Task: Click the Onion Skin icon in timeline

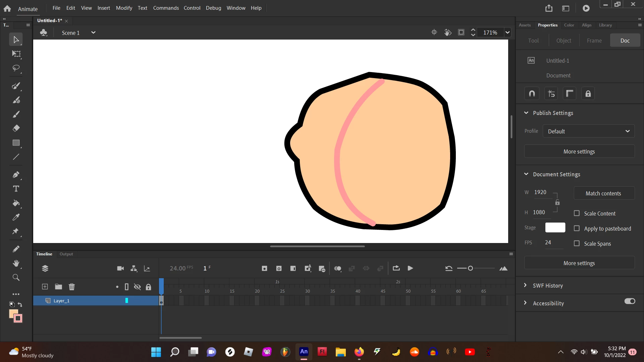Action: click(338, 268)
